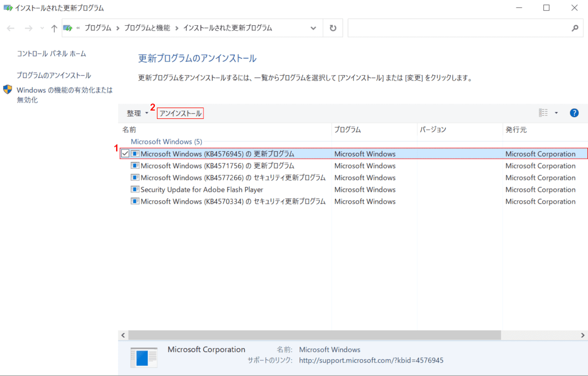Open the 整理 menu
This screenshot has height=376, width=588.
[137, 113]
